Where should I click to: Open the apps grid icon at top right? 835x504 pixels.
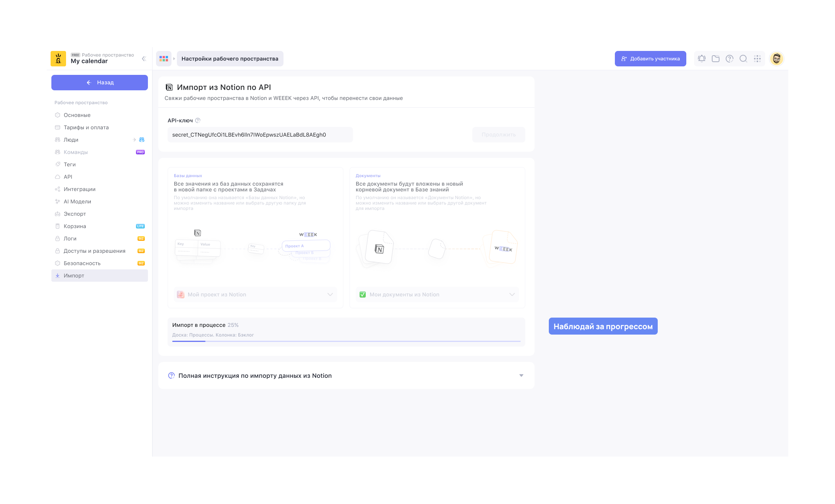tap(757, 59)
